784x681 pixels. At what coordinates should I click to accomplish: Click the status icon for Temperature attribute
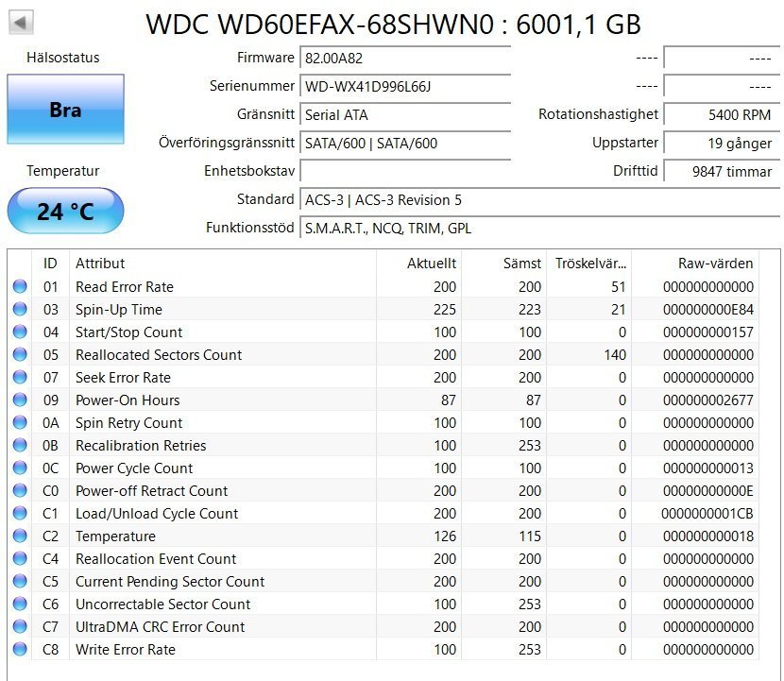[x=20, y=536]
